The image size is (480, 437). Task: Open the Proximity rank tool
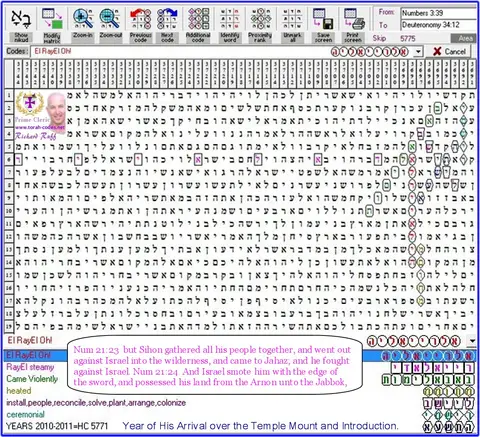pyautogui.click(x=260, y=26)
